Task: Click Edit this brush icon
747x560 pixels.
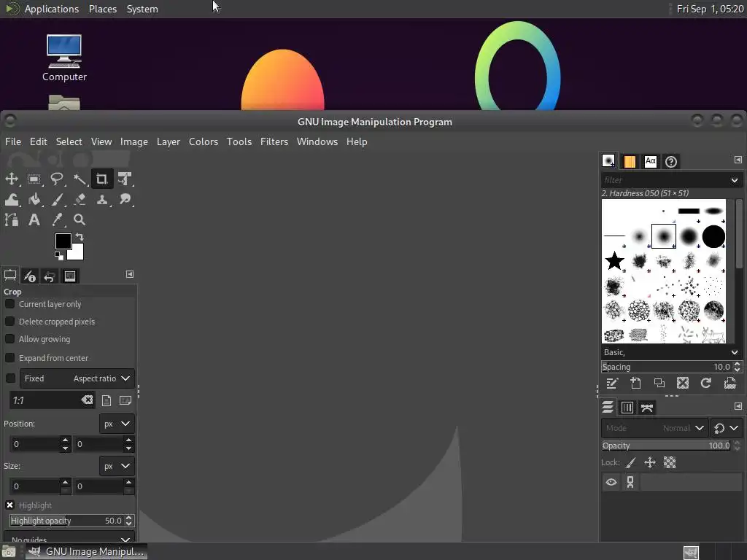Action: [612, 384]
